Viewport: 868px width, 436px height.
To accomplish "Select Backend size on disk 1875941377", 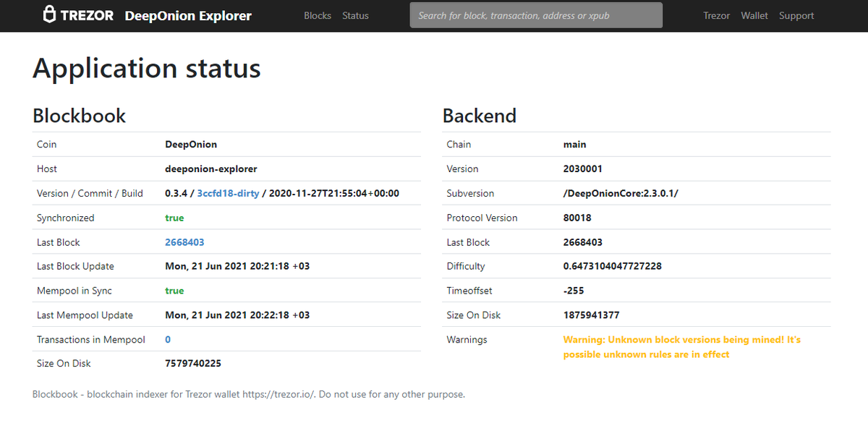I will click(592, 315).
